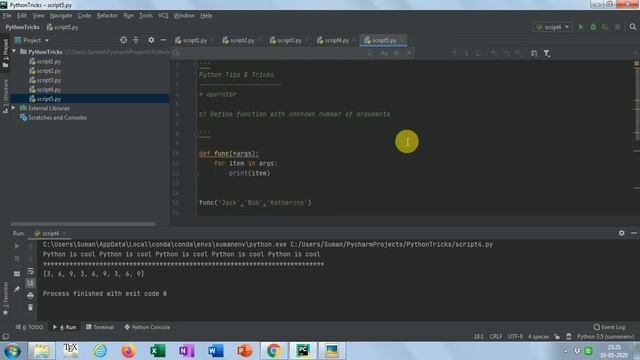
Task: Open the tool windows quick-access icon
Action: click(5, 337)
